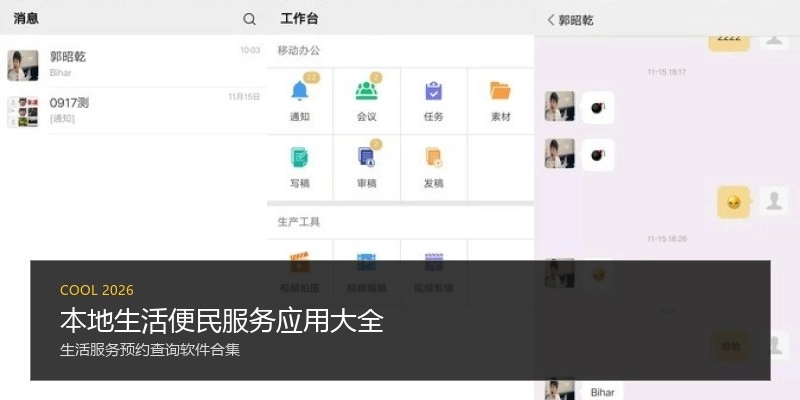Click the 22 badge on 通知 icon

[x=311, y=78]
